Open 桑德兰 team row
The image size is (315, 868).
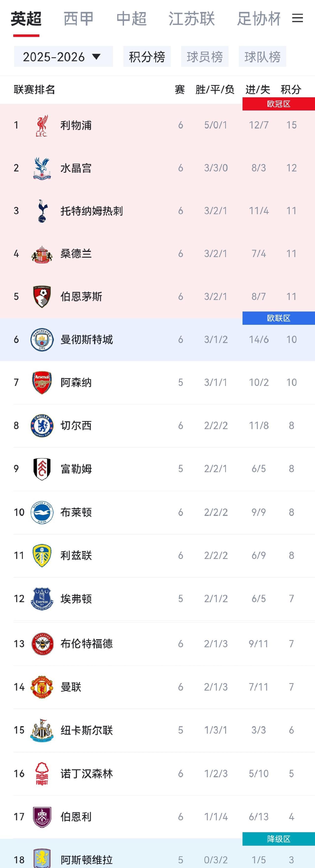pos(157,254)
